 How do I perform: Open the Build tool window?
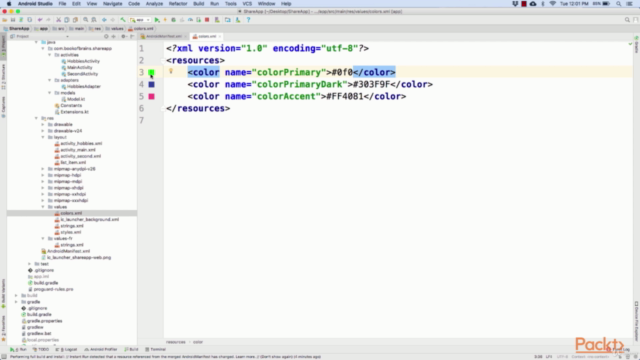[131, 349]
